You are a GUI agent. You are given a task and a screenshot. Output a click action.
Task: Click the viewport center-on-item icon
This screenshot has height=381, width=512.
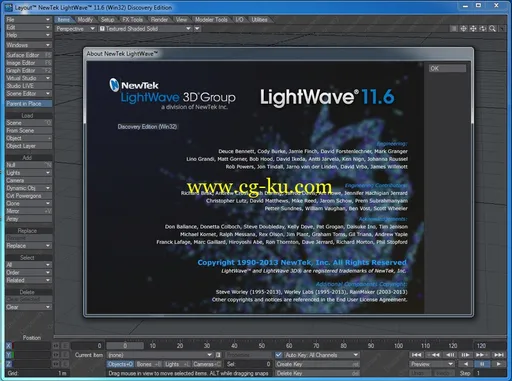pyautogui.click(x=463, y=29)
